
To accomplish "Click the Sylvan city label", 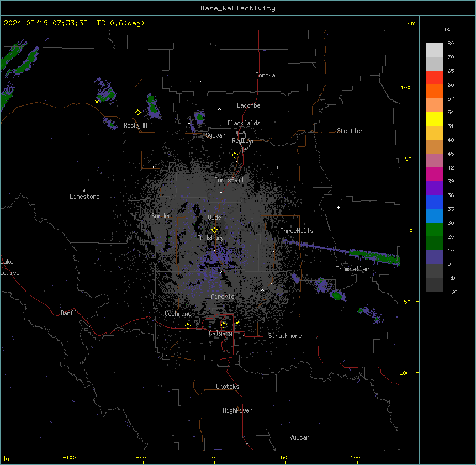I will coord(215,135).
